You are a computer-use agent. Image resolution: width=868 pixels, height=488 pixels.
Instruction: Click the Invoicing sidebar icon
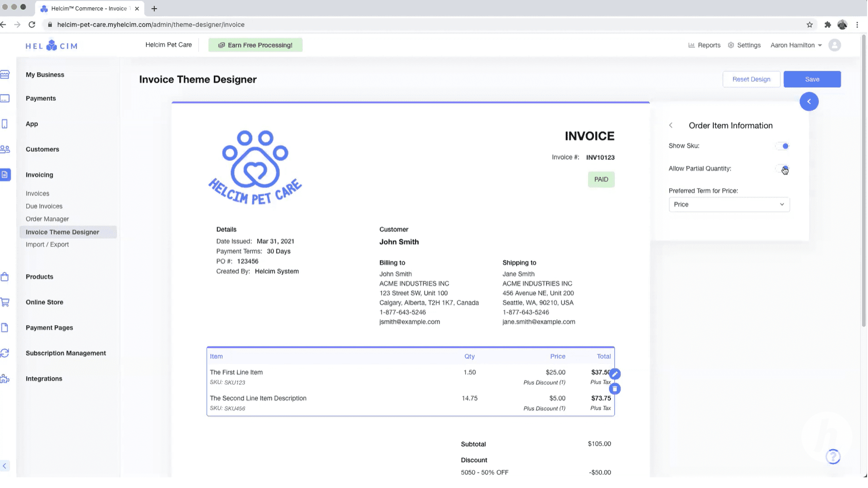[x=5, y=175]
